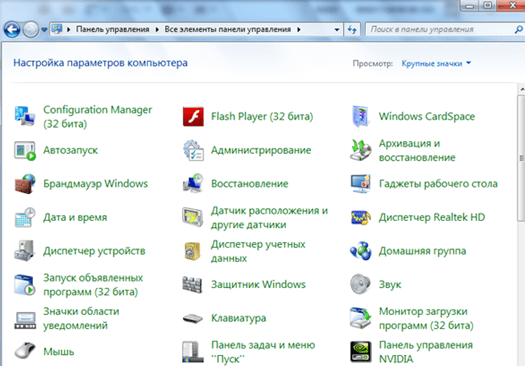Click the Архивация и восстановление icon
The height and width of the screenshot is (366, 525).
(x=361, y=150)
